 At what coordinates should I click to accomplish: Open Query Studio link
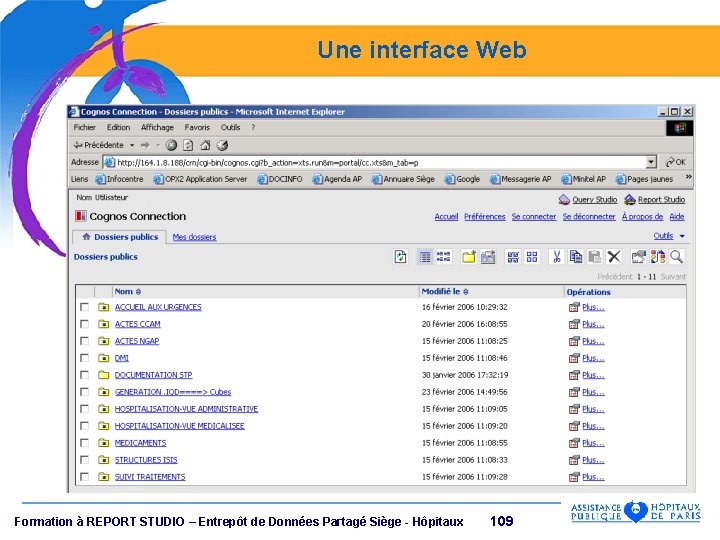click(x=595, y=200)
